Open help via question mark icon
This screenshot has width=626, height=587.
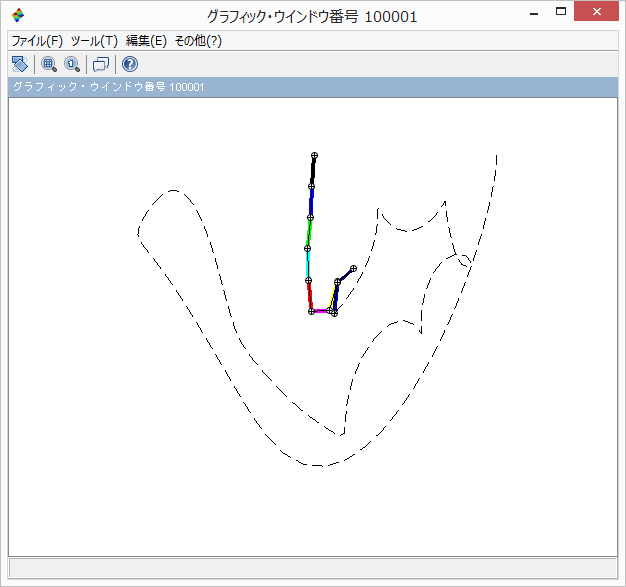(129, 64)
